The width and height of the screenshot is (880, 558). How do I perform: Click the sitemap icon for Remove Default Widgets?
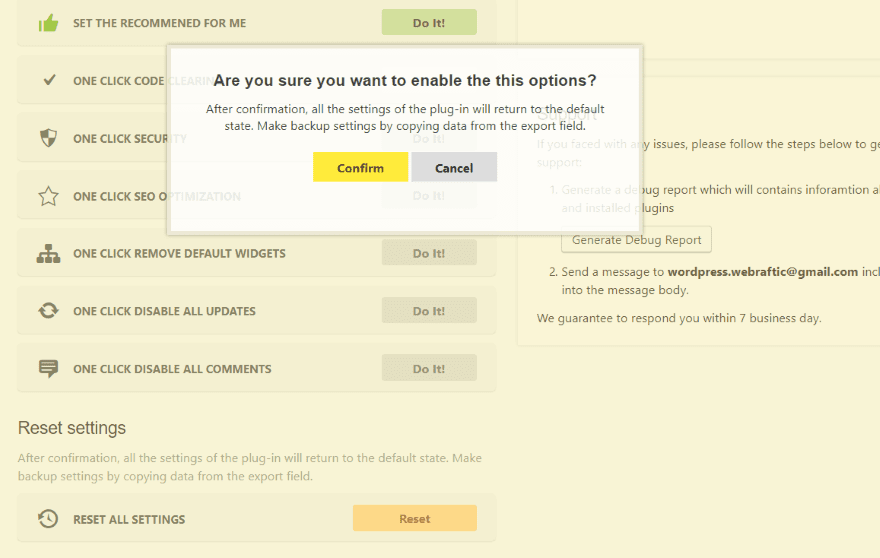[x=48, y=254]
